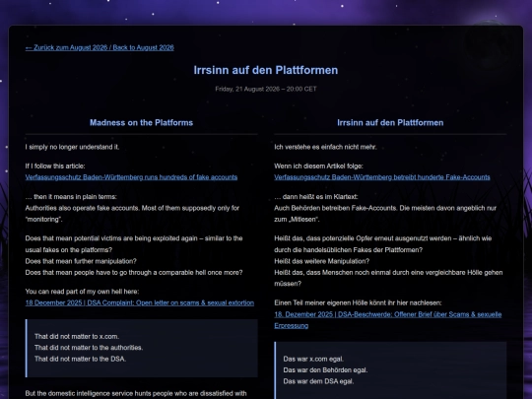Click 'Does that mean further manipulation?'

click(81, 261)
